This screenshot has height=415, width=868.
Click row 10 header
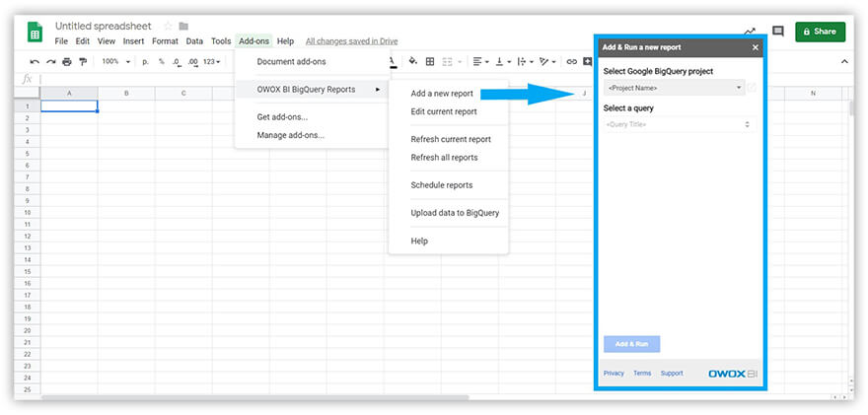(x=28, y=212)
